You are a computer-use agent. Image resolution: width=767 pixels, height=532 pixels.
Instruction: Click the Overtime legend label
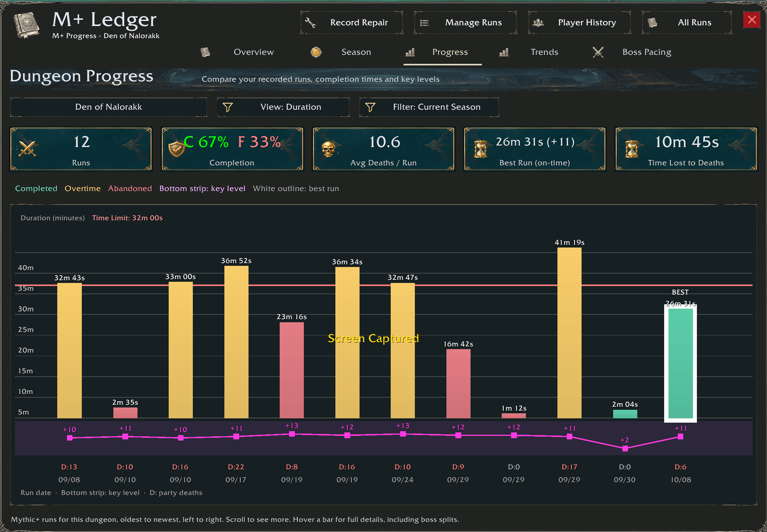(83, 188)
